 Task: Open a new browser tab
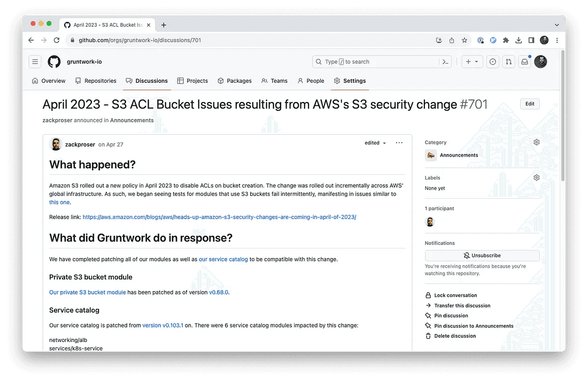pos(164,25)
